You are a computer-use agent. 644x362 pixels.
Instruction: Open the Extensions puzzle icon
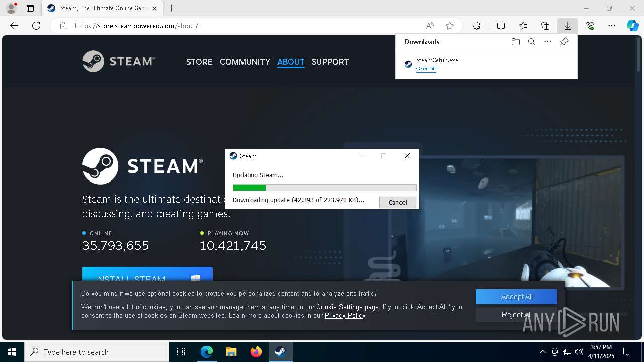(x=476, y=26)
